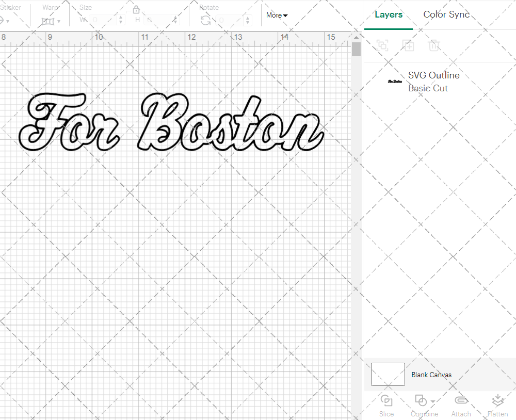Click the Combine tool icon
This screenshot has width=516, height=420.
click(x=421, y=401)
